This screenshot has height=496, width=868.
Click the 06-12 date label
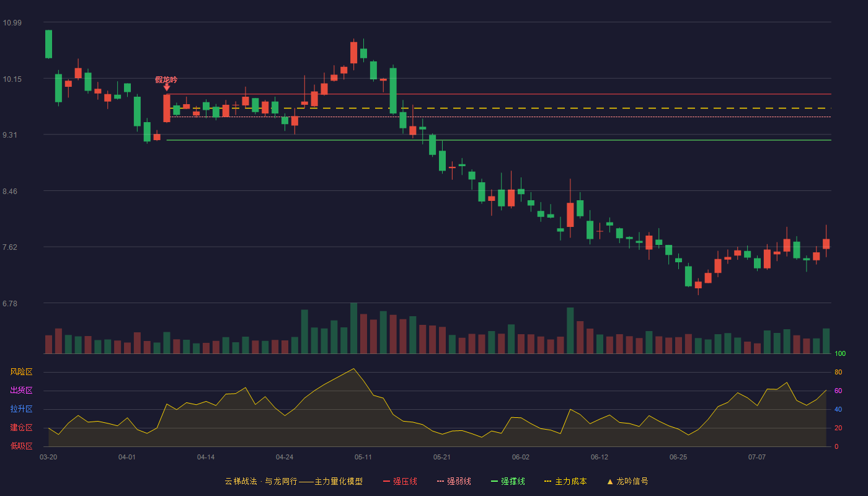click(600, 457)
